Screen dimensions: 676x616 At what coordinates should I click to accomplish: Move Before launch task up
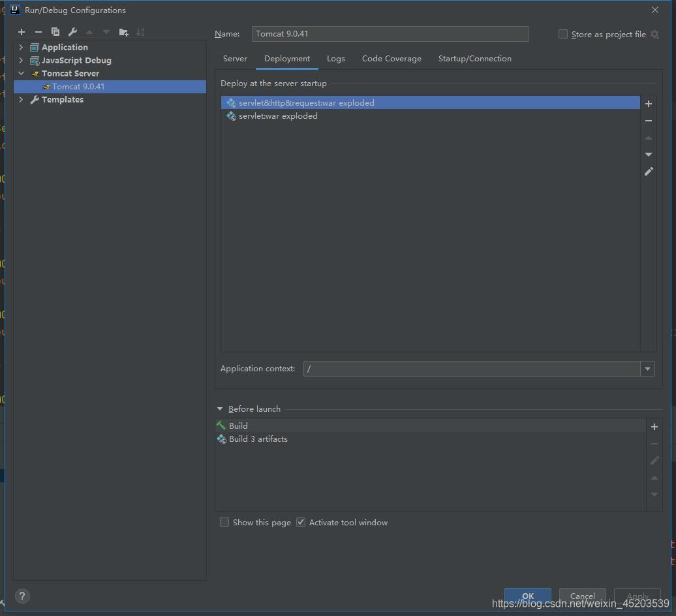tap(654, 478)
